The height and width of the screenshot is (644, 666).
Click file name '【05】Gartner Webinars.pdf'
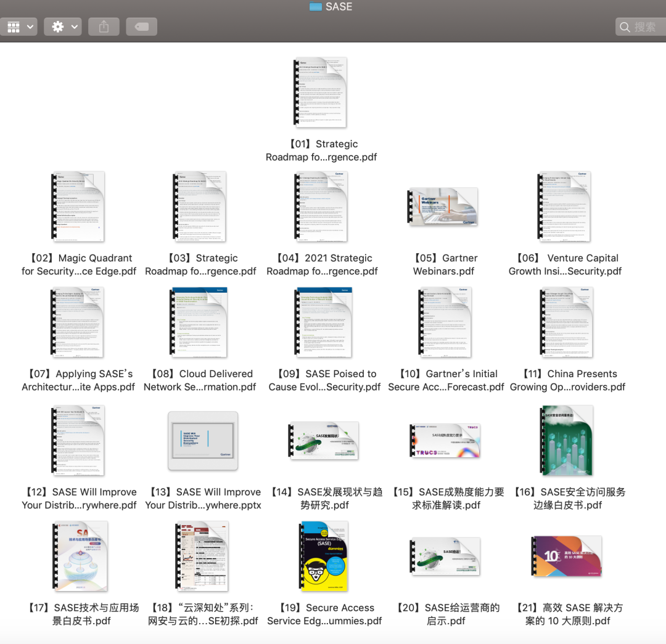pos(444,264)
